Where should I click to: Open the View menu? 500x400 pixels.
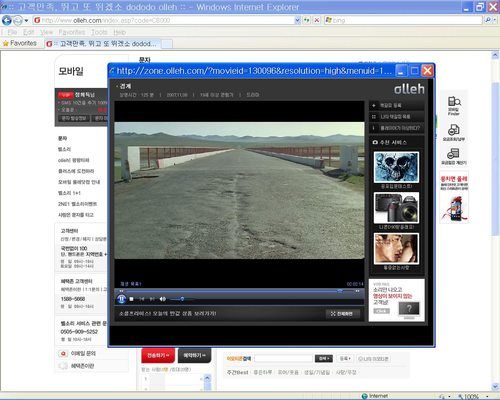[47, 32]
